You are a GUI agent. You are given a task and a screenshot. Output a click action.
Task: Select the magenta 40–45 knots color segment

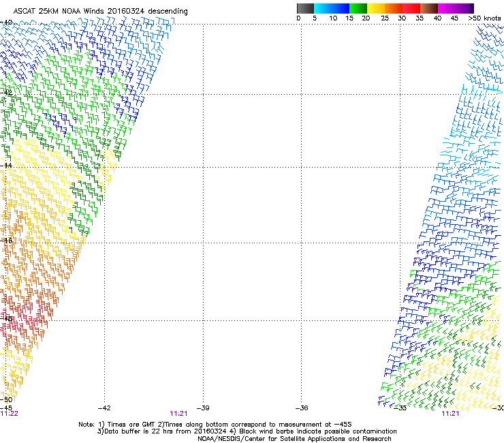[x=447, y=8]
